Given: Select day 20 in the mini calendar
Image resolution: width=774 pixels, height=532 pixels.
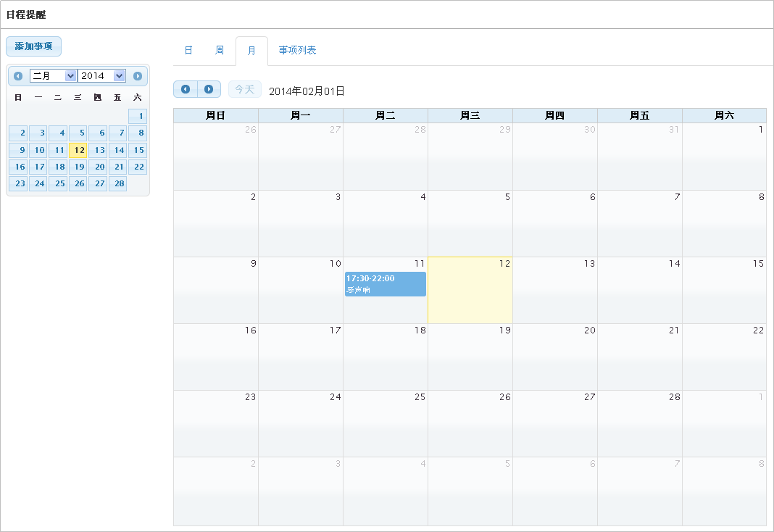Looking at the screenshot, I should 98,167.
